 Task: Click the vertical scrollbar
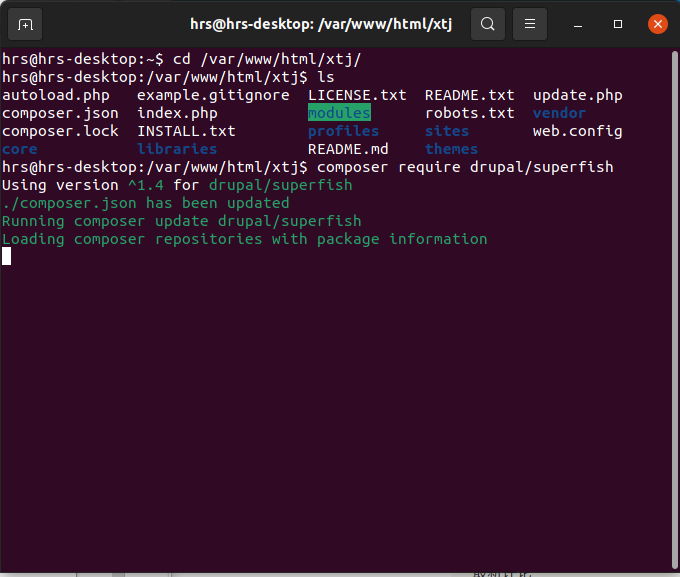pyautogui.click(x=674, y=310)
